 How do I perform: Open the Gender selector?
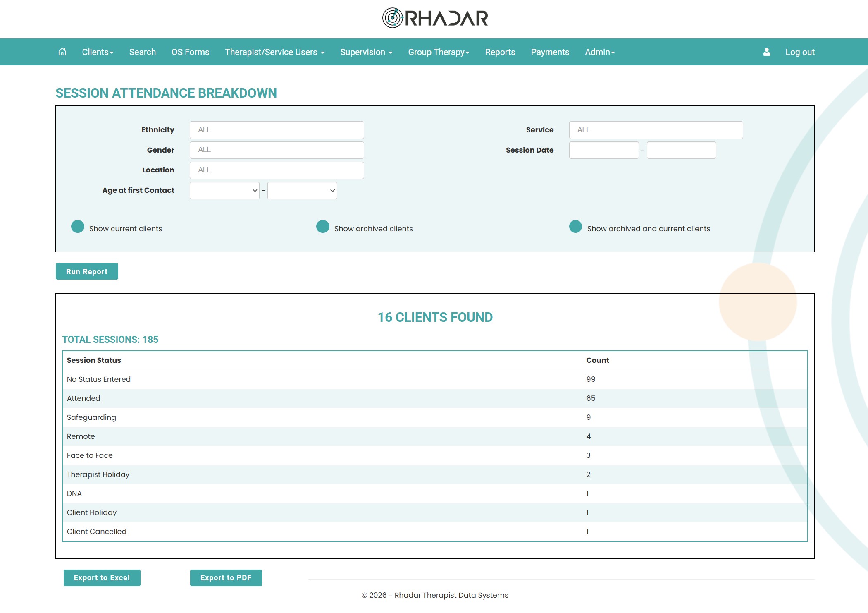pos(277,150)
